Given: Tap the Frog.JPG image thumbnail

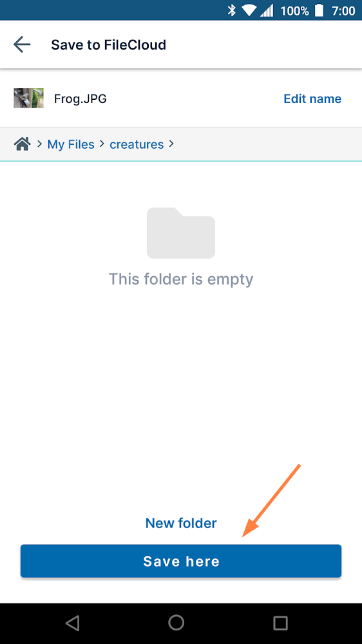Looking at the screenshot, I should [28, 98].
